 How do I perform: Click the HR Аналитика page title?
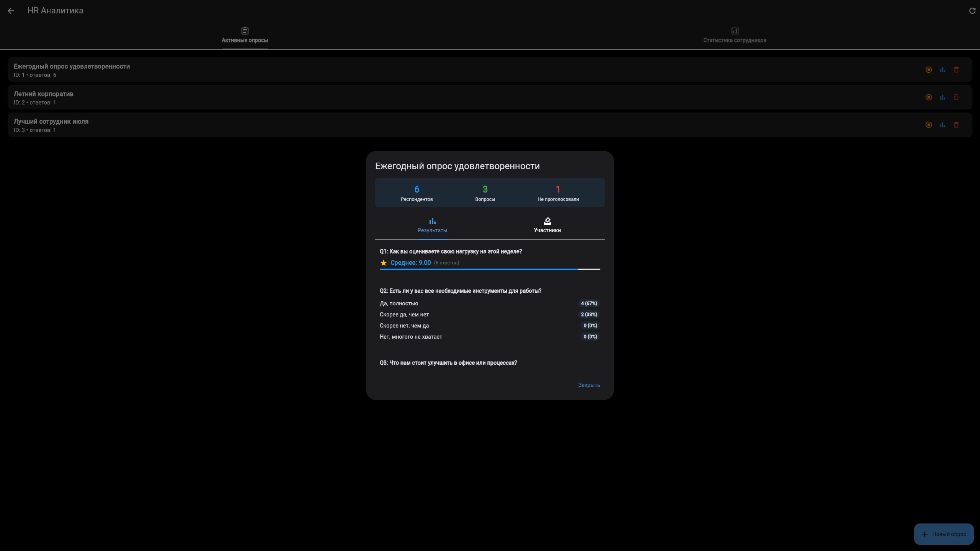(x=56, y=11)
